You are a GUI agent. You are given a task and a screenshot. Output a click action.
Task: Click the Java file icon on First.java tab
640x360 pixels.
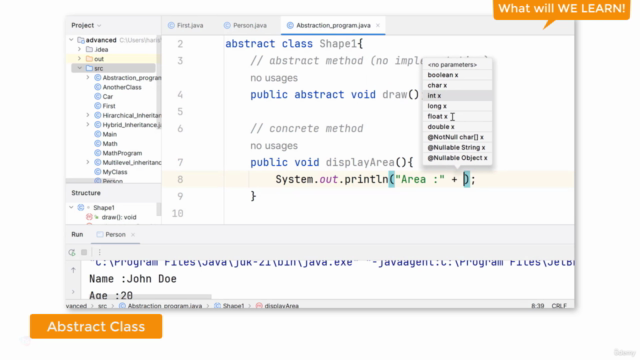pos(171,25)
